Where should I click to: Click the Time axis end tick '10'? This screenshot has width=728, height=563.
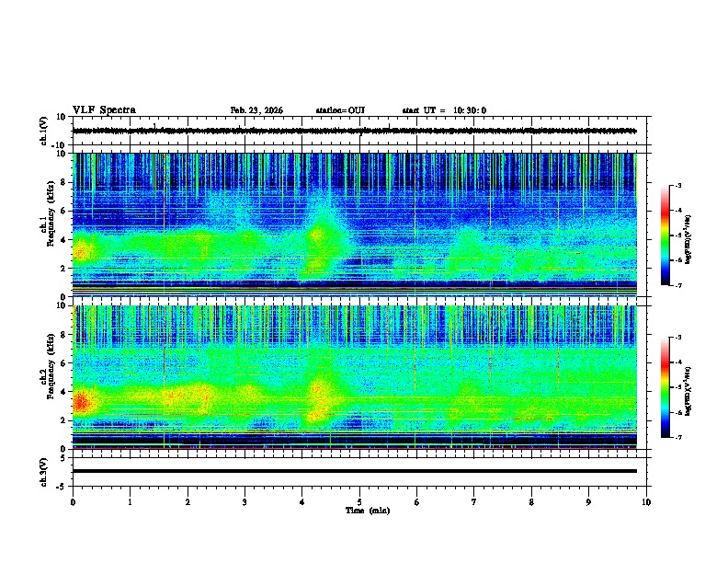pos(646,502)
